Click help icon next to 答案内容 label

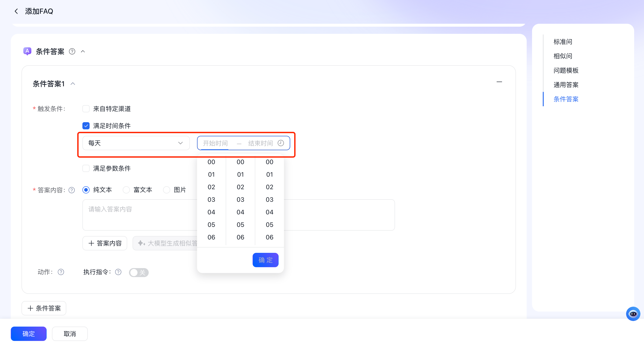pos(72,190)
